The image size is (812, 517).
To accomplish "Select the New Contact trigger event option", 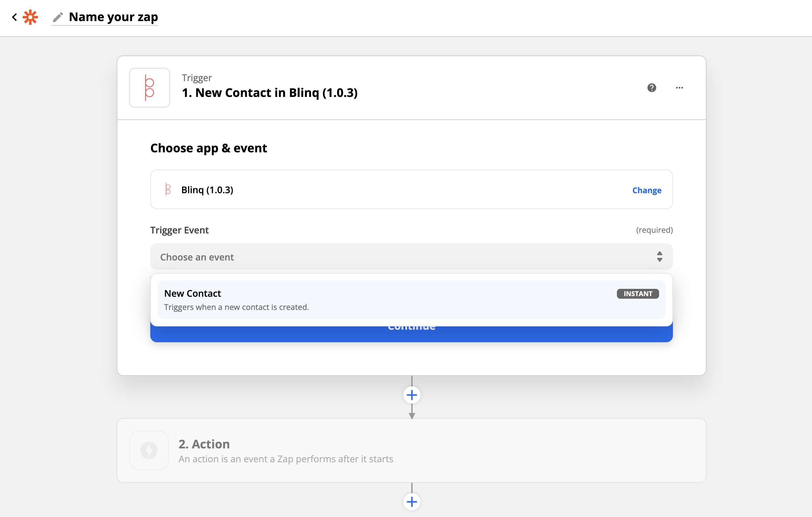I will (411, 300).
